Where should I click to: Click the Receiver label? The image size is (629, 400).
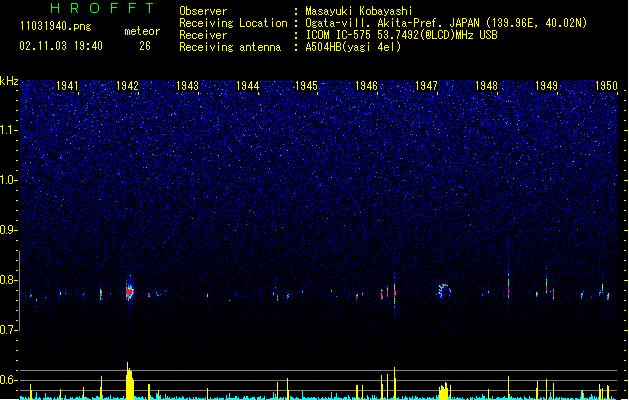click(x=203, y=35)
